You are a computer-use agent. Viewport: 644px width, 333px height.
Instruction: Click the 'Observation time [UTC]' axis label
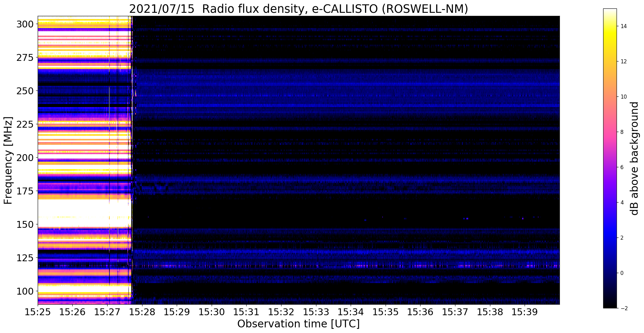tap(298, 324)
